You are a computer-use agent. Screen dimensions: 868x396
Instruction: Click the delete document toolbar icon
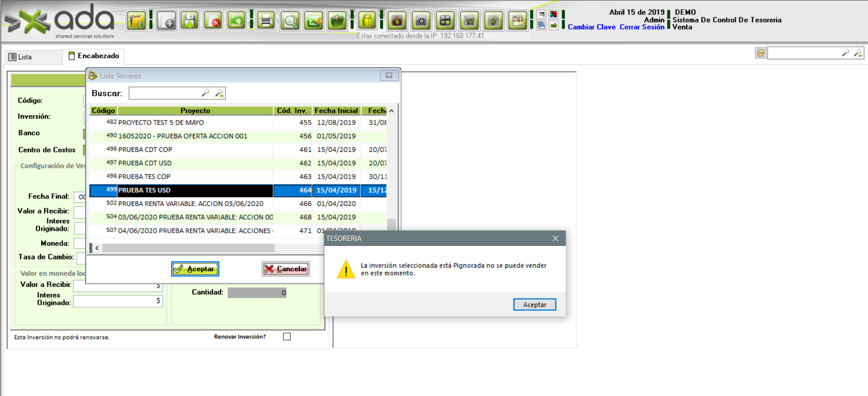click(213, 21)
